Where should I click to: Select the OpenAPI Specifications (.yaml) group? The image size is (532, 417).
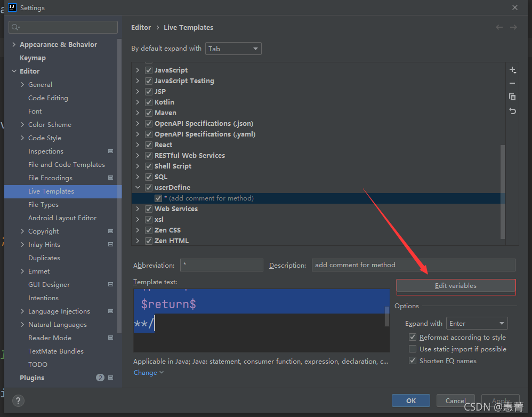click(x=205, y=134)
